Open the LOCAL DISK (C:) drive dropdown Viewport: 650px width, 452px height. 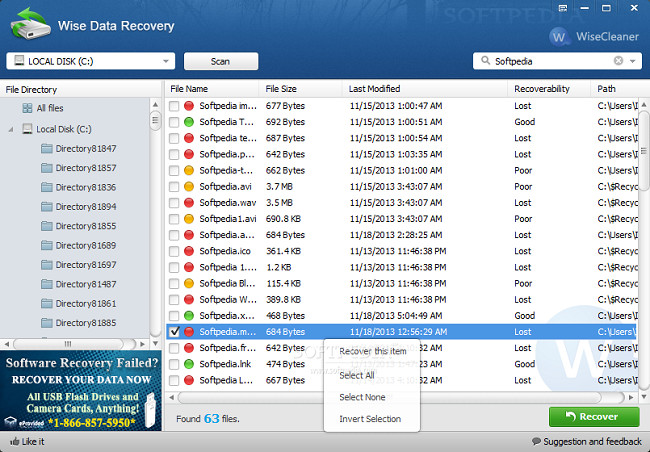tap(164, 62)
